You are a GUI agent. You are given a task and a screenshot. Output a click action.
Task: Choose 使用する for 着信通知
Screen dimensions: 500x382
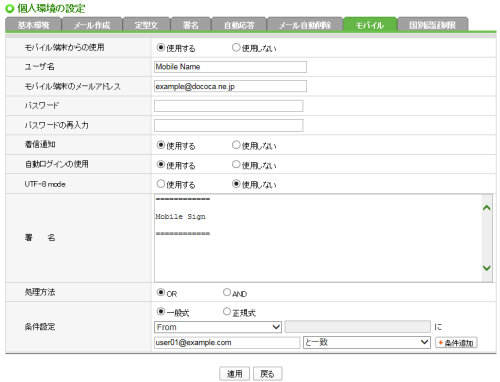[x=161, y=145]
